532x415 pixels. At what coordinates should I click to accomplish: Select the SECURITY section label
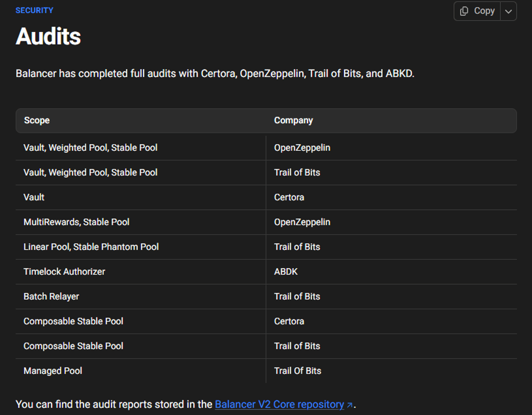(34, 10)
